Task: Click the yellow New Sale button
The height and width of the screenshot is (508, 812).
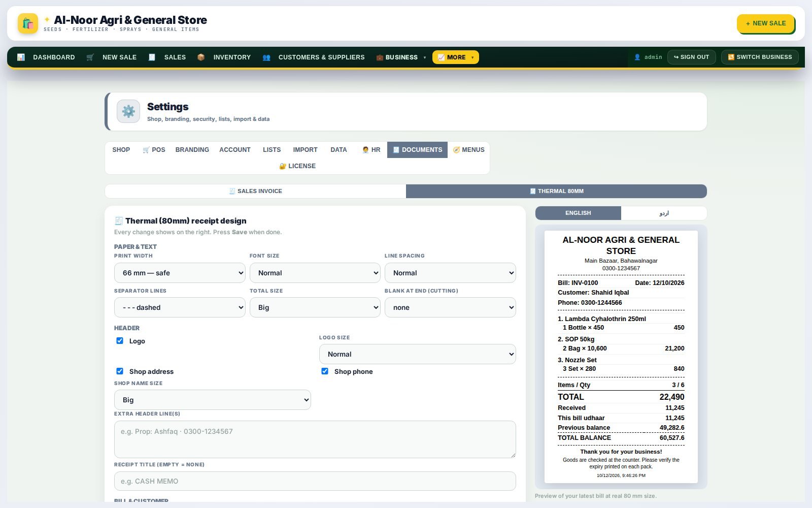Action: tap(765, 23)
